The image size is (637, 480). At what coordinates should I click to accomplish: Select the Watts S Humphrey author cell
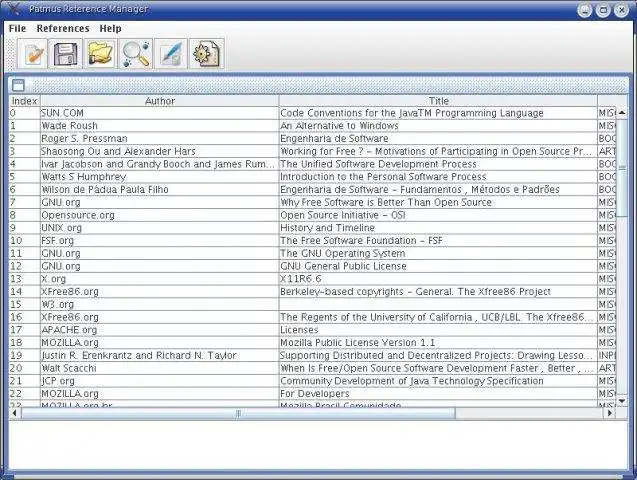[x=160, y=177]
